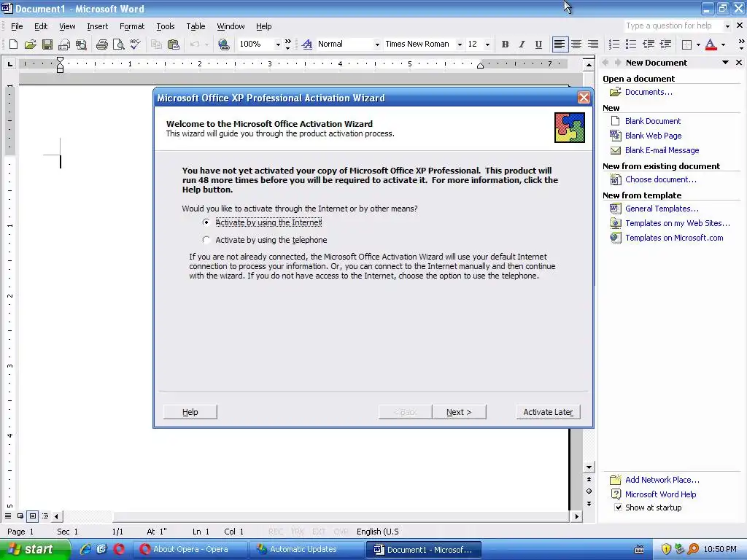Image resolution: width=747 pixels, height=560 pixels.
Task: Open the help question box dropdown
Action: tap(727, 26)
